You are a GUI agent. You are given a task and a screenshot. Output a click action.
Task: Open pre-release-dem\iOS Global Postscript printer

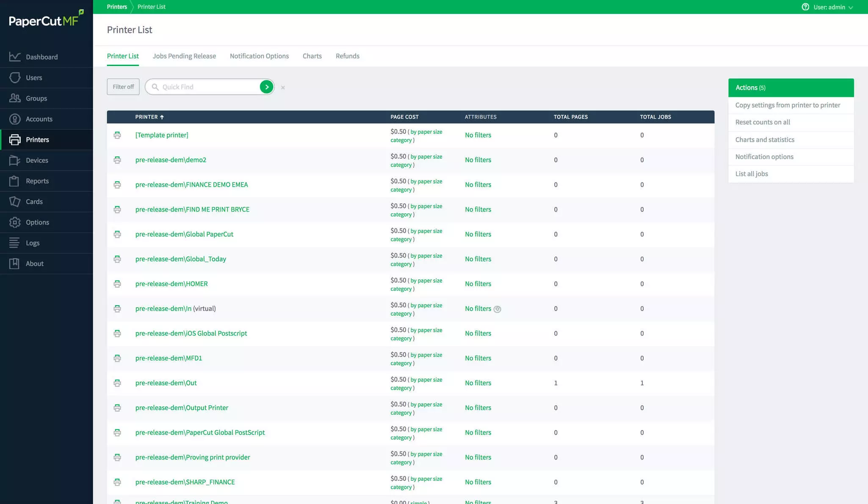coord(191,333)
